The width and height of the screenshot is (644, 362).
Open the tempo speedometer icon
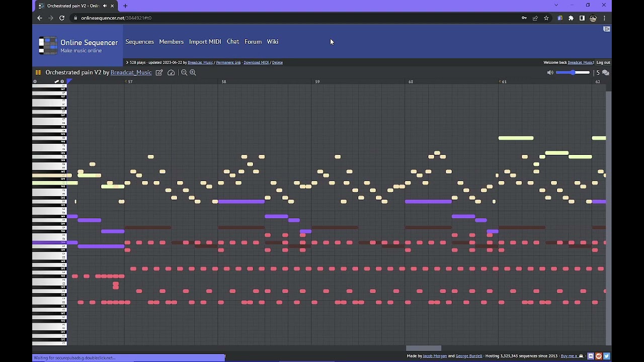[x=171, y=72]
